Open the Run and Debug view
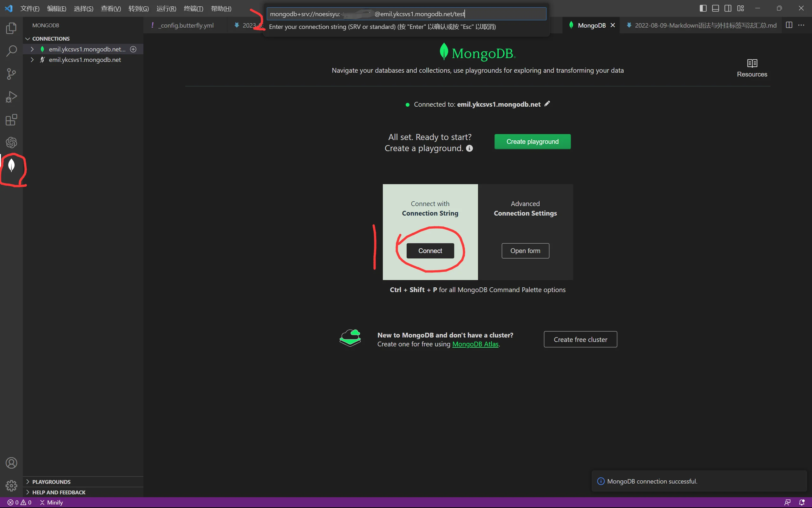The image size is (812, 508). point(11,97)
